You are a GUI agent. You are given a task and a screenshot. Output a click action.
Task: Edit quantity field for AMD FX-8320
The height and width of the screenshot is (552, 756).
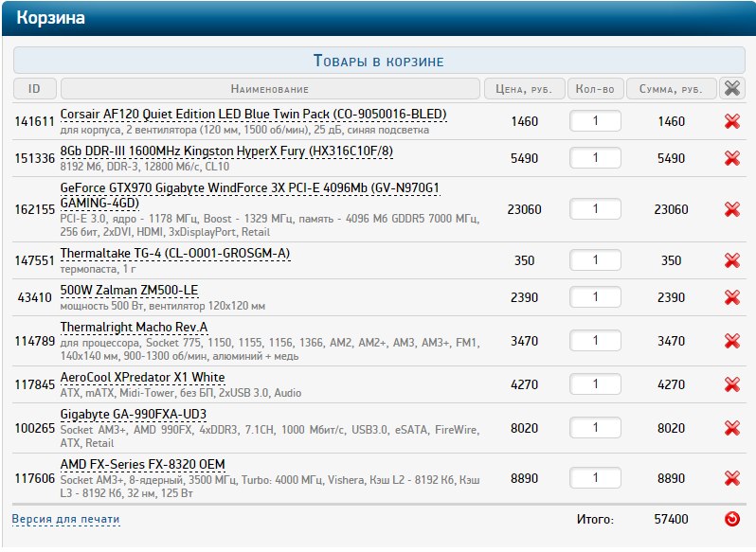[x=596, y=478]
